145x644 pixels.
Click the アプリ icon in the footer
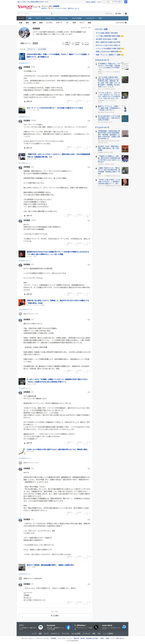[x=40, y=627]
